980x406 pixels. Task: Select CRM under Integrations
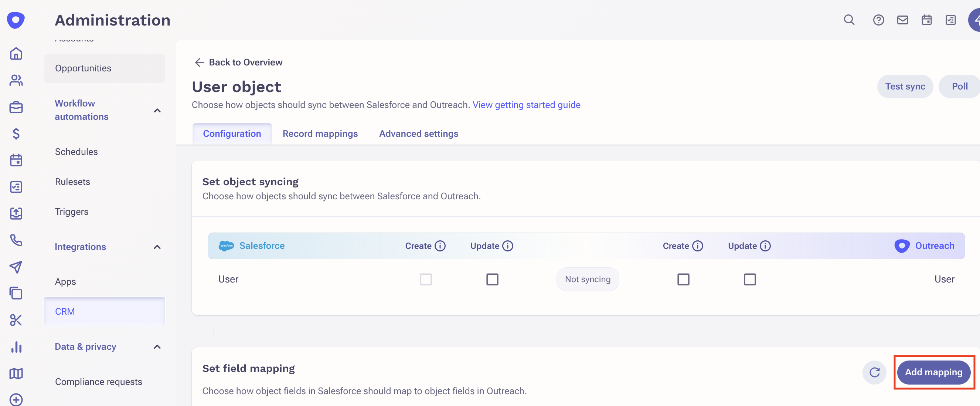[x=104, y=312]
